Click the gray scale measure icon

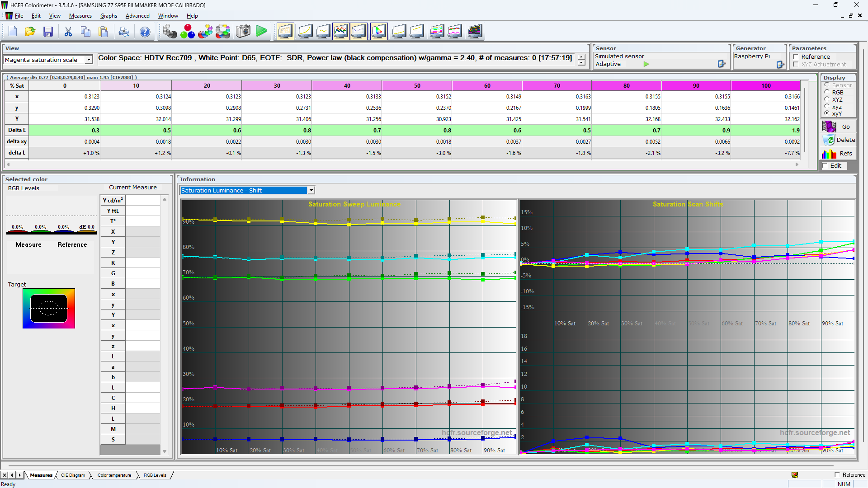point(170,32)
